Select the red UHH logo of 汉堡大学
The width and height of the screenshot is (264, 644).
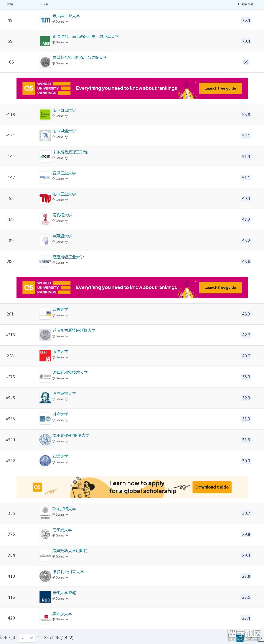point(45,356)
